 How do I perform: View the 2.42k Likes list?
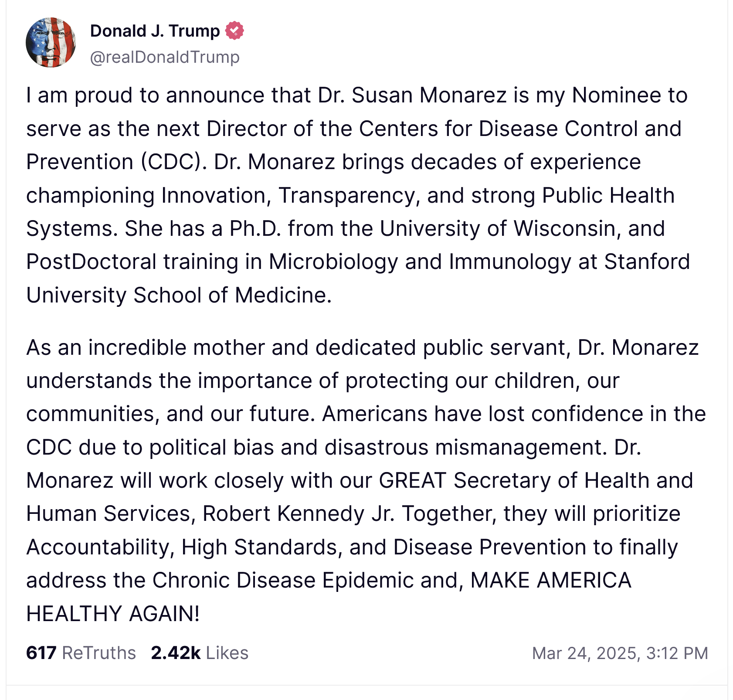pyautogui.click(x=200, y=653)
